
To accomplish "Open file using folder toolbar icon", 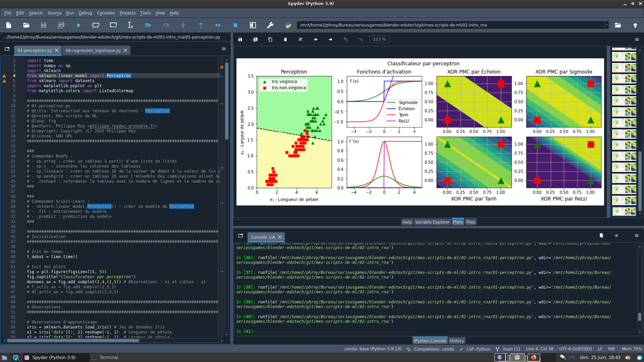I will point(26,25).
